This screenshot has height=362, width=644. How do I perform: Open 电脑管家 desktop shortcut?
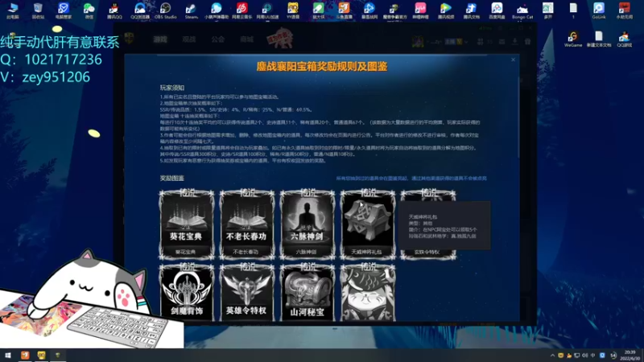coord(64,10)
